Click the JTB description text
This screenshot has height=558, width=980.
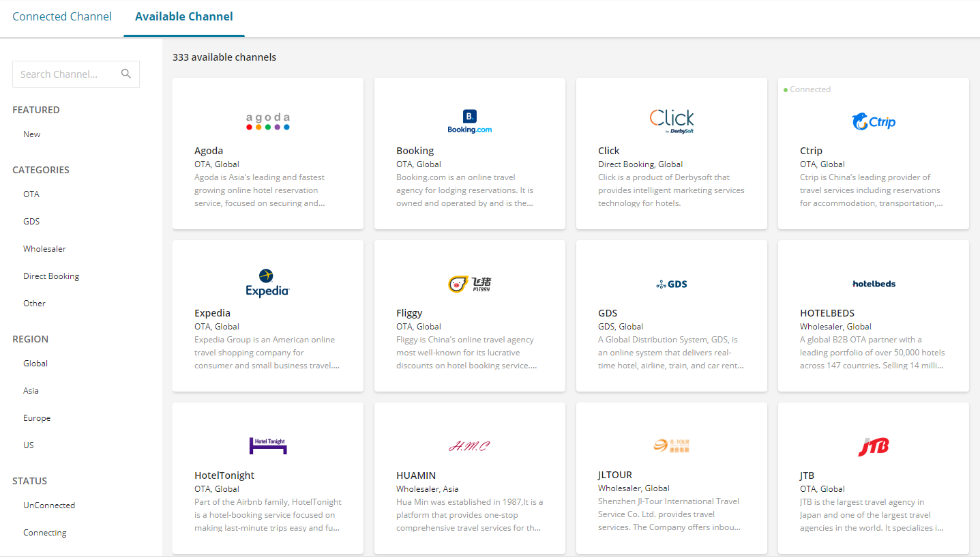[x=872, y=515]
